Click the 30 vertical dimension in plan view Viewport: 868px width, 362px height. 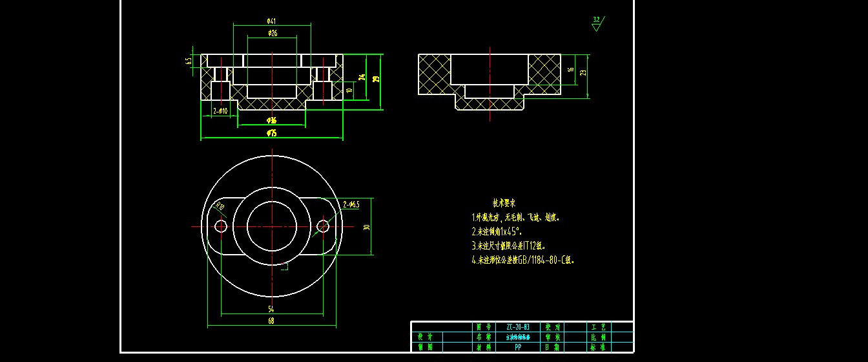pos(366,227)
